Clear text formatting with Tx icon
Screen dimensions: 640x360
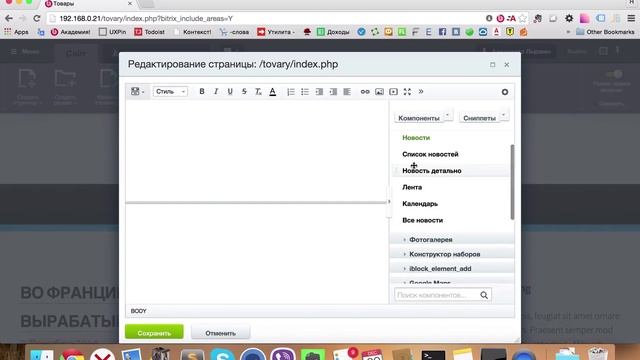click(x=258, y=91)
